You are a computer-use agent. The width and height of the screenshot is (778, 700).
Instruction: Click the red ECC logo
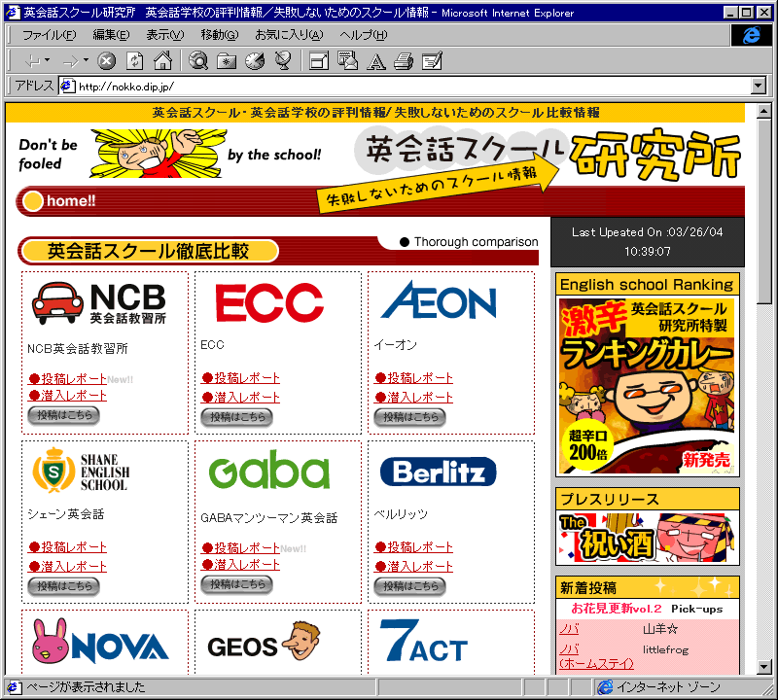coord(269,302)
